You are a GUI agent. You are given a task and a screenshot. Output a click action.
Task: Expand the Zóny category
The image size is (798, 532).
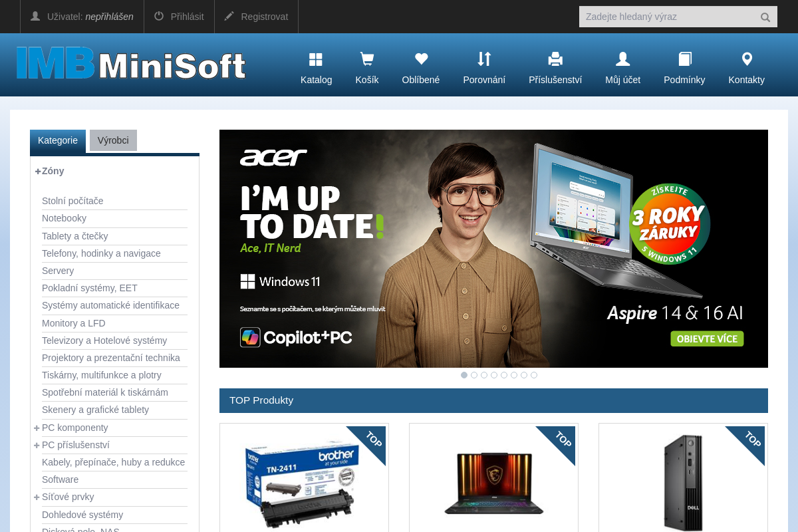(x=38, y=171)
